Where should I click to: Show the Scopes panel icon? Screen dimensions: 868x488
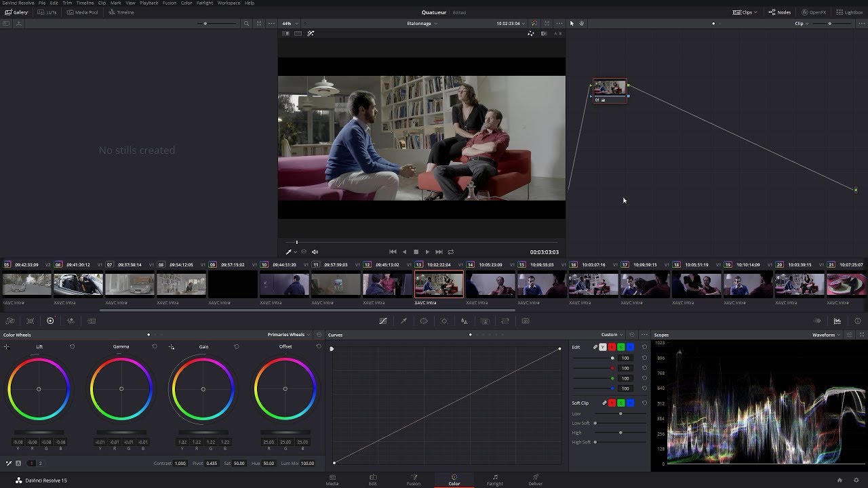[x=837, y=321]
